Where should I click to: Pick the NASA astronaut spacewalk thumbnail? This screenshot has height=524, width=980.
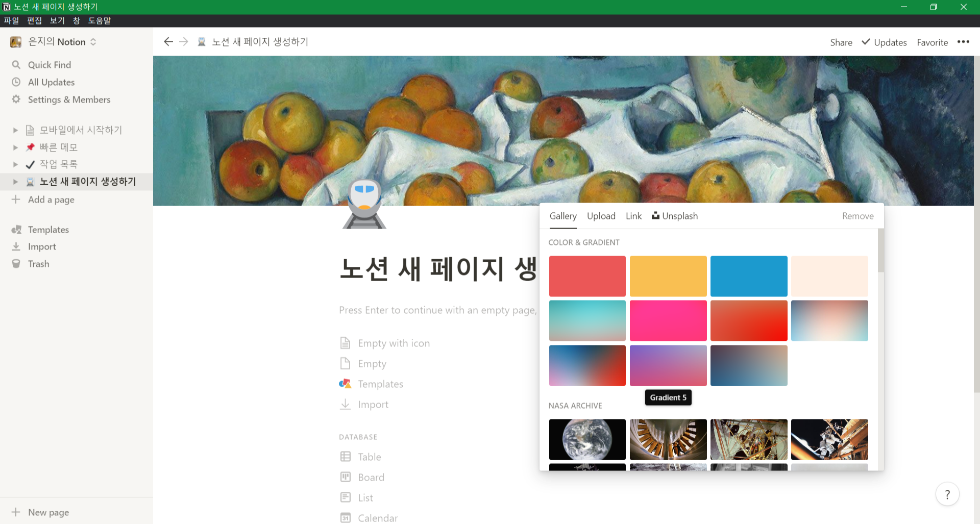click(x=829, y=439)
